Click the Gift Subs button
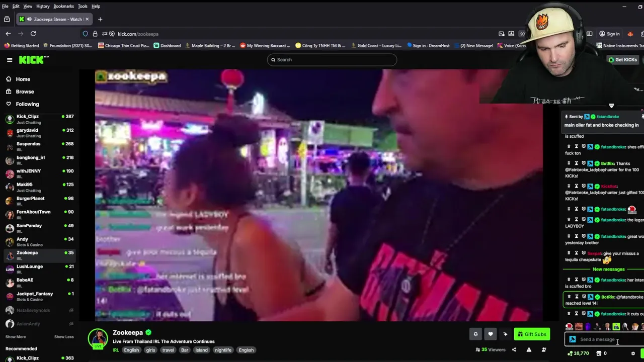Screen dimensions: 644x362 tap(532, 334)
